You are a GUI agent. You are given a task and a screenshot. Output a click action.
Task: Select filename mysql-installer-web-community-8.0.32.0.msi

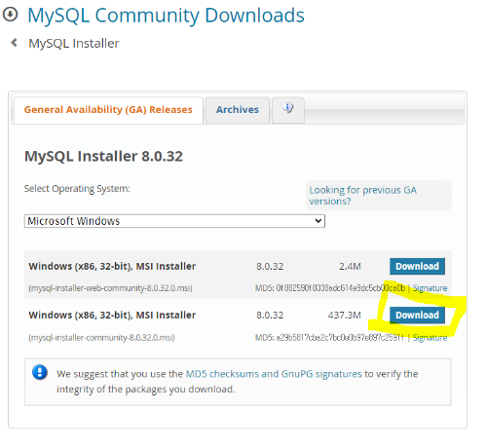(x=110, y=288)
